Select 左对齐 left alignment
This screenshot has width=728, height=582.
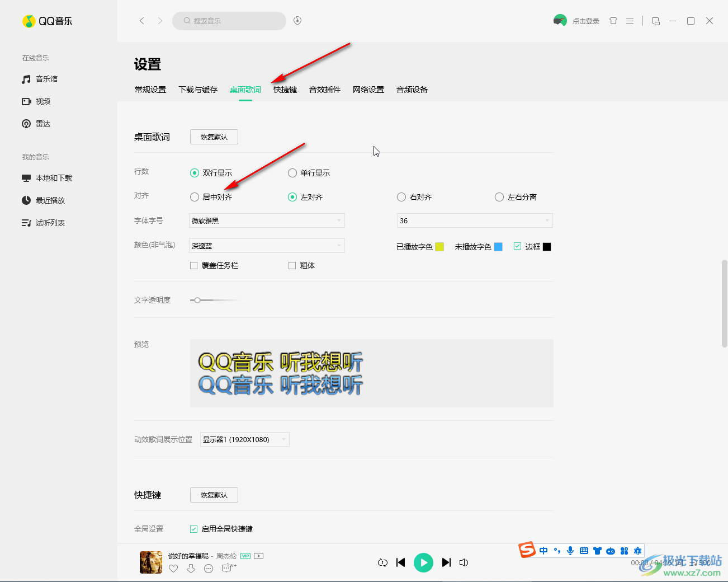305,197
